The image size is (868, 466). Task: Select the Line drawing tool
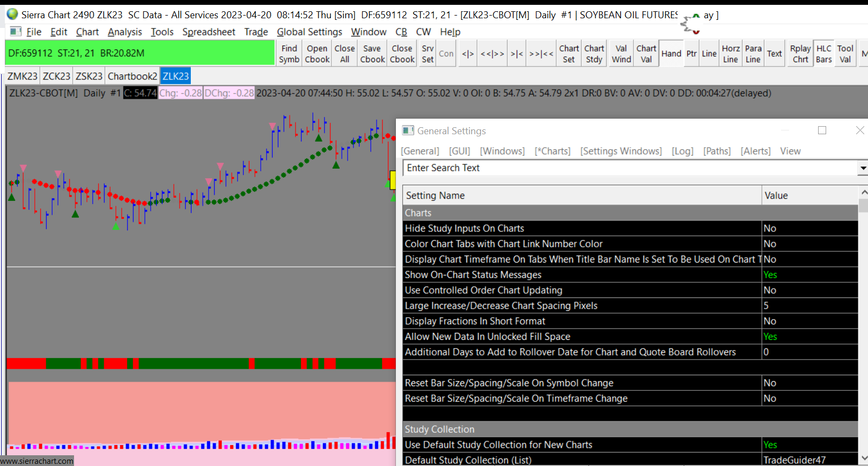709,54
